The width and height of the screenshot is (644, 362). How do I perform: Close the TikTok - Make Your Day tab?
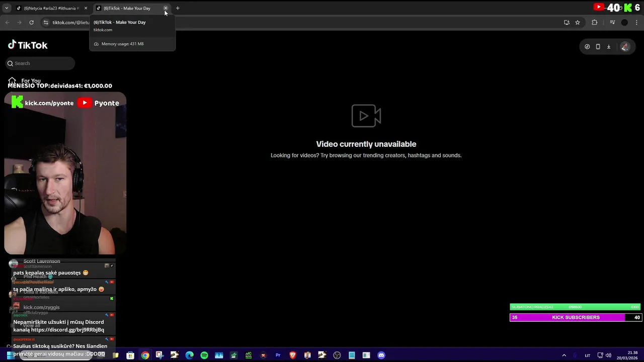pyautogui.click(x=166, y=8)
